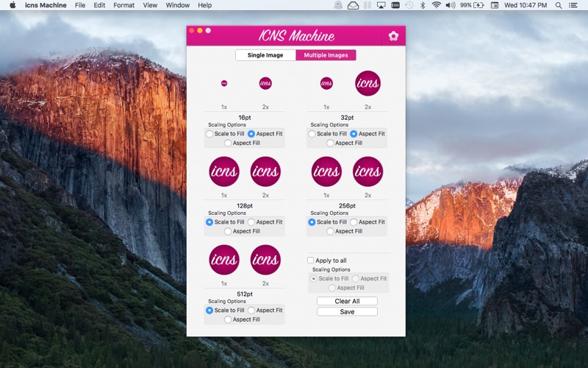The image size is (588, 368).
Task: Open the Apple menu
Action: click(12, 5)
